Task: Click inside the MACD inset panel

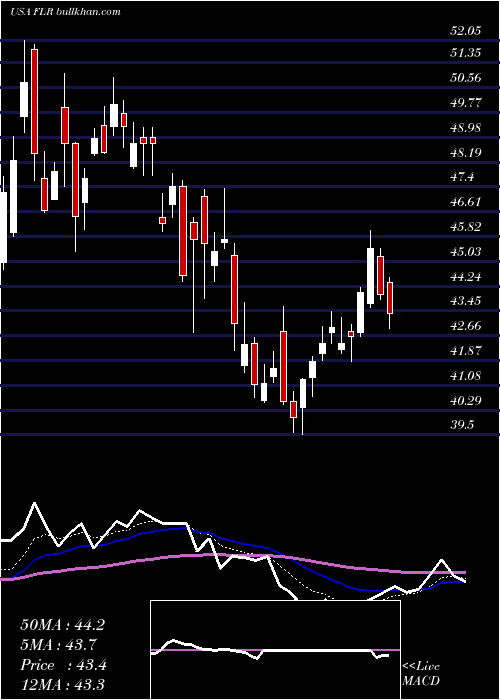Action: [275, 650]
